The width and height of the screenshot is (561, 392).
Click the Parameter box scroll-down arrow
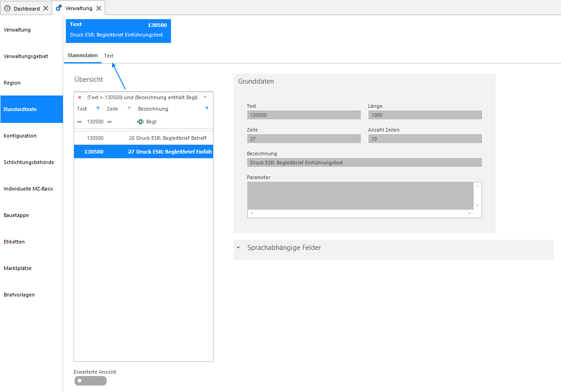pos(477,206)
